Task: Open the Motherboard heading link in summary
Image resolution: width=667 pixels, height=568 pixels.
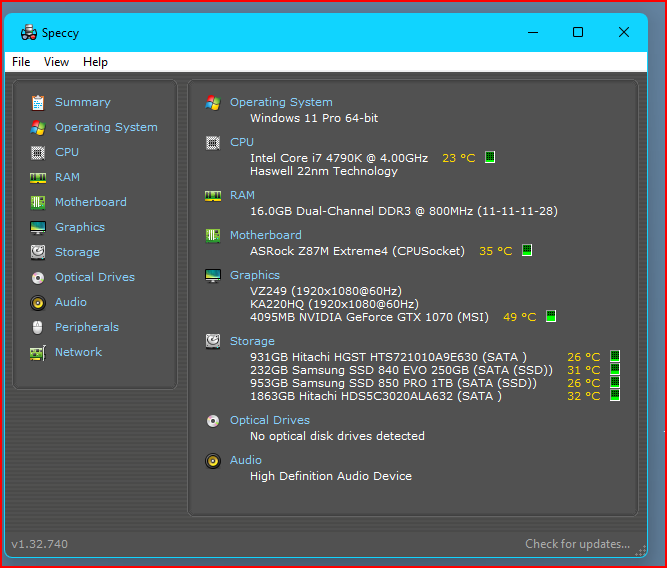Action: pos(265,235)
